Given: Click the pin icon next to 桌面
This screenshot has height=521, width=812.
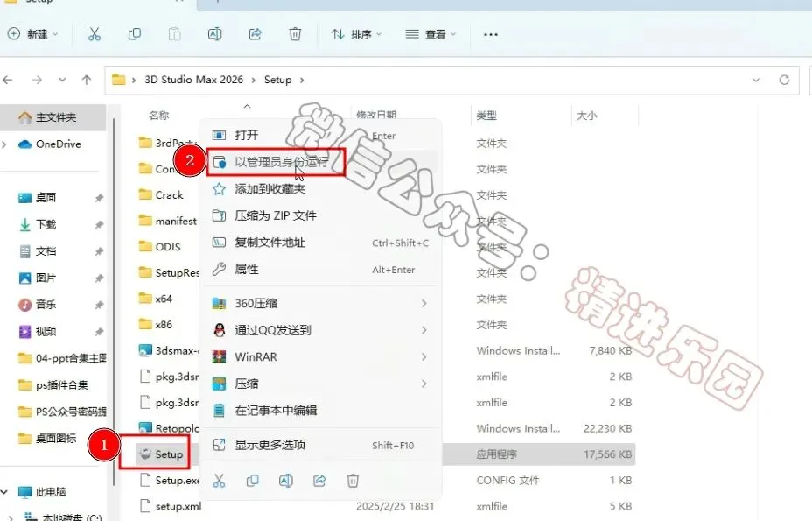Looking at the screenshot, I should (x=99, y=198).
